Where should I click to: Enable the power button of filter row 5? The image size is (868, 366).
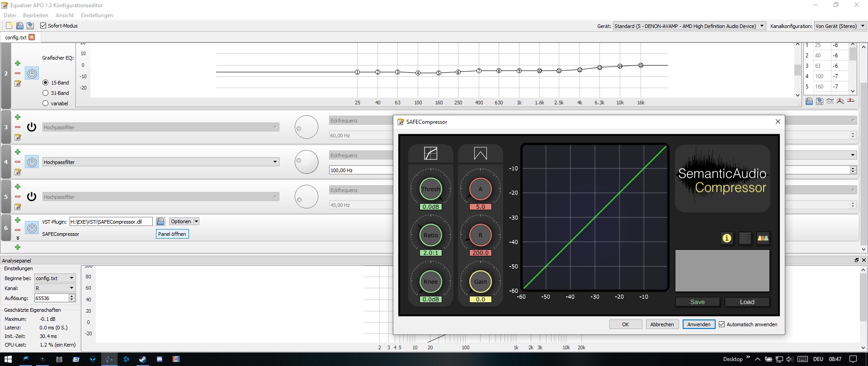[x=32, y=197]
